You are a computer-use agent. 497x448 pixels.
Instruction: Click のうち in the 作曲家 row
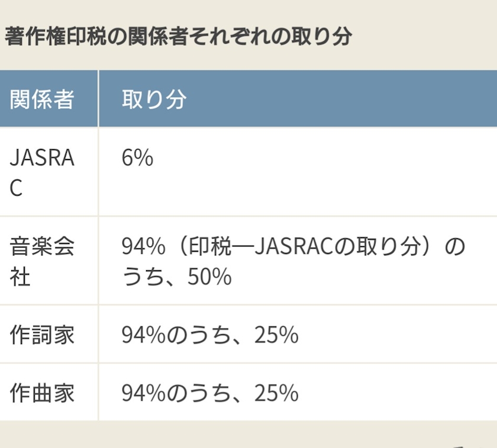(x=198, y=393)
